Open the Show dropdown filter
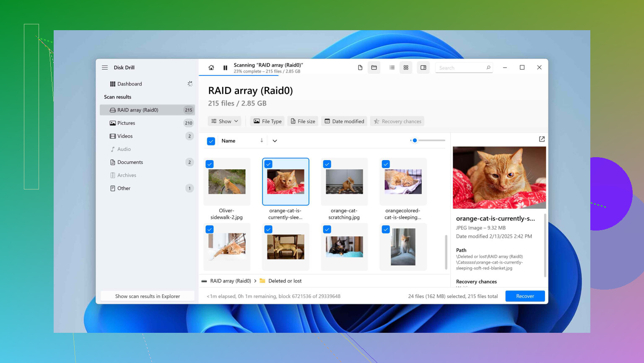This screenshot has height=363, width=644. click(225, 122)
